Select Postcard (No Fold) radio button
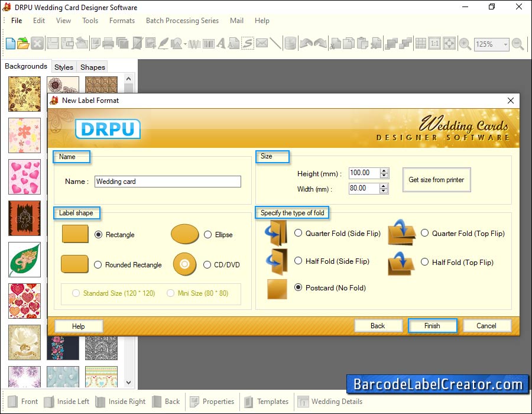The height and width of the screenshot is (414, 532). [x=298, y=287]
